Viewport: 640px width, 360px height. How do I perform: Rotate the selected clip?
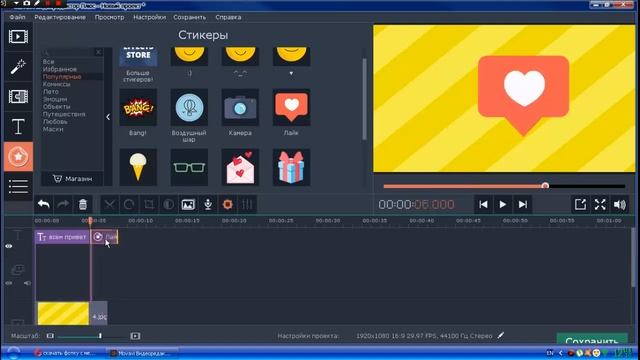pyautogui.click(x=129, y=204)
